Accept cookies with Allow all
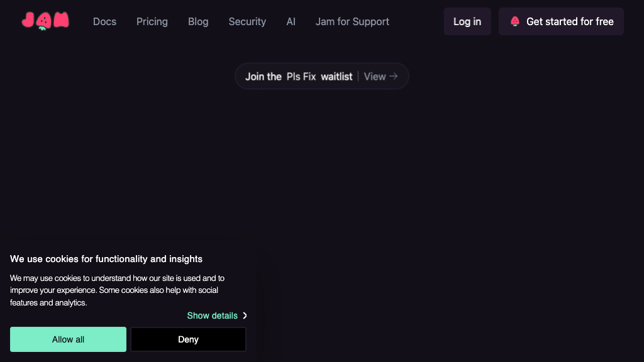The height and width of the screenshot is (362, 644). [x=68, y=339]
